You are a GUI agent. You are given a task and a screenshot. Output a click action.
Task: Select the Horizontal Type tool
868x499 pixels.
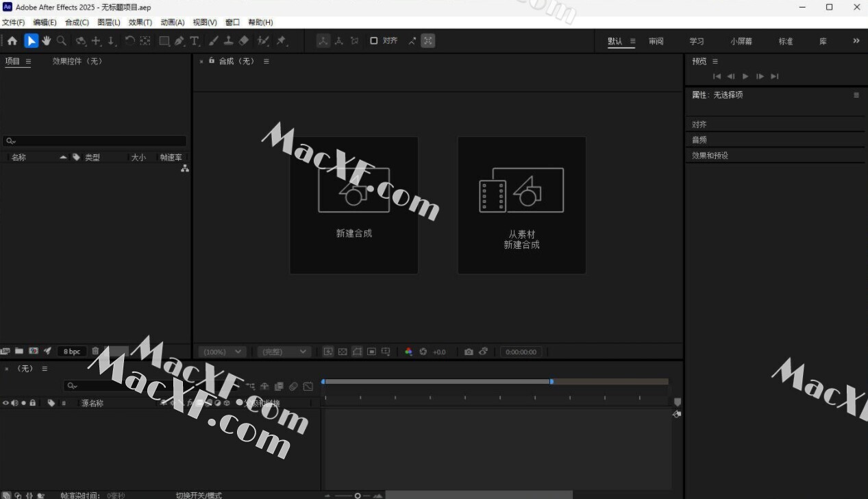pyautogui.click(x=195, y=41)
